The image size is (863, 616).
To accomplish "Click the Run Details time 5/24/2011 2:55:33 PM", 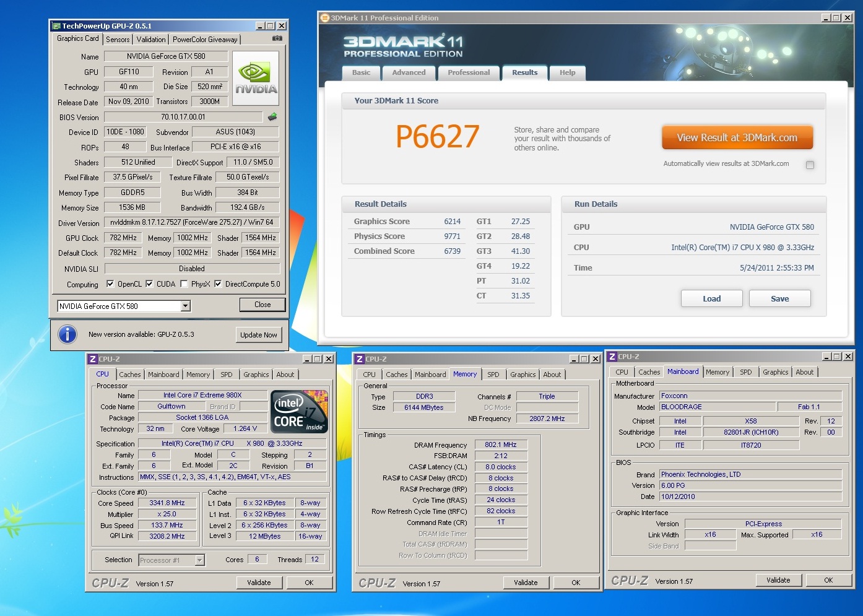I will coord(777,268).
